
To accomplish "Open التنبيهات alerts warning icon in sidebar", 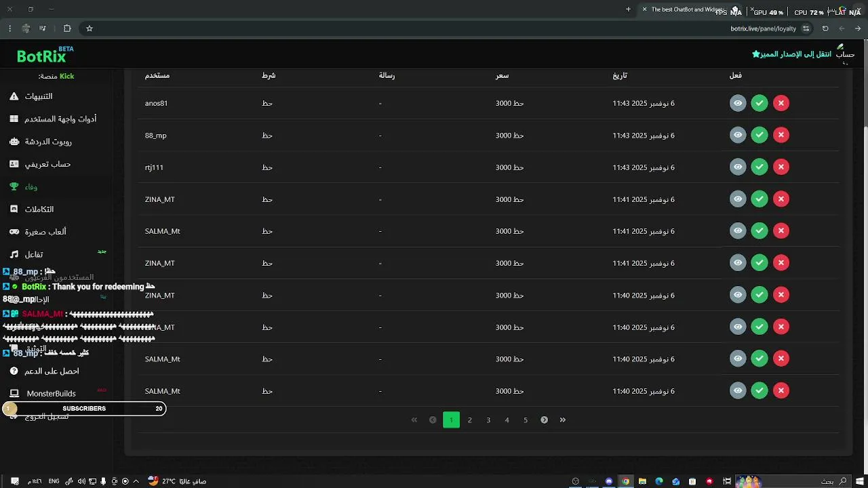I will coord(14,96).
